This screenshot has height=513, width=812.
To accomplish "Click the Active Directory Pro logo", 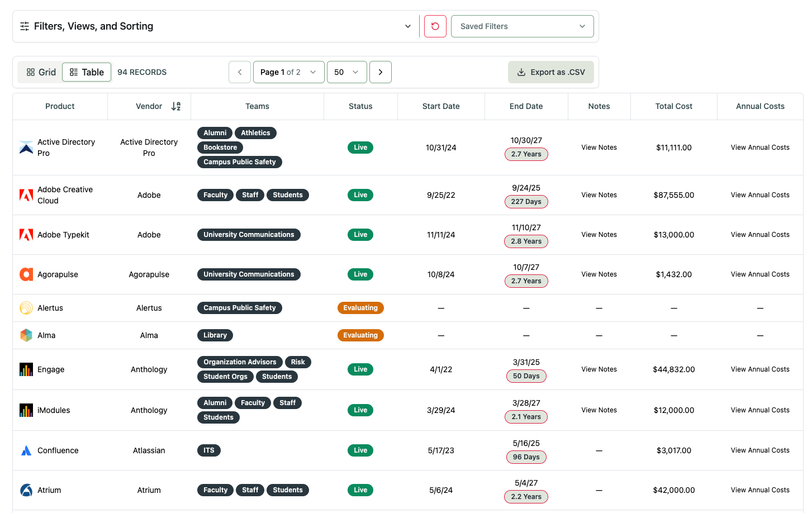I will (26, 147).
